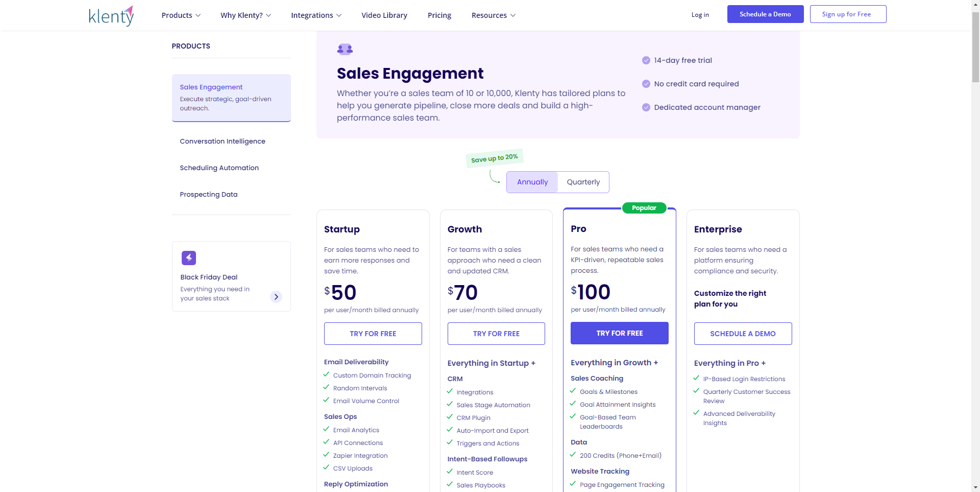Click Schedule a Demo header button
Image resolution: width=980 pixels, height=492 pixels.
tap(765, 14)
